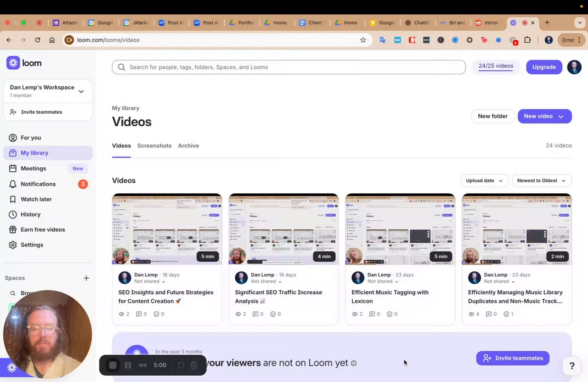The width and height of the screenshot is (588, 382).
Task: Open the 'Significant SEO Traffic Increase Analysis' title
Action: click(278, 297)
